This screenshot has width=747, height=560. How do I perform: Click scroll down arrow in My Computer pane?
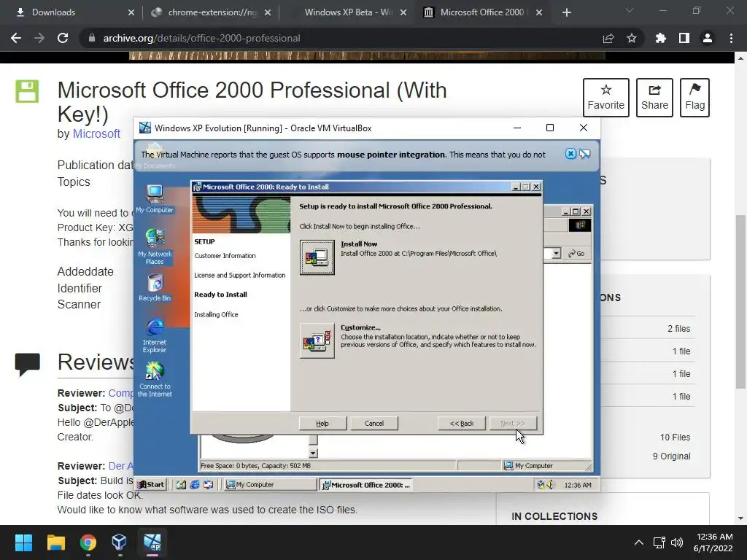click(313, 453)
